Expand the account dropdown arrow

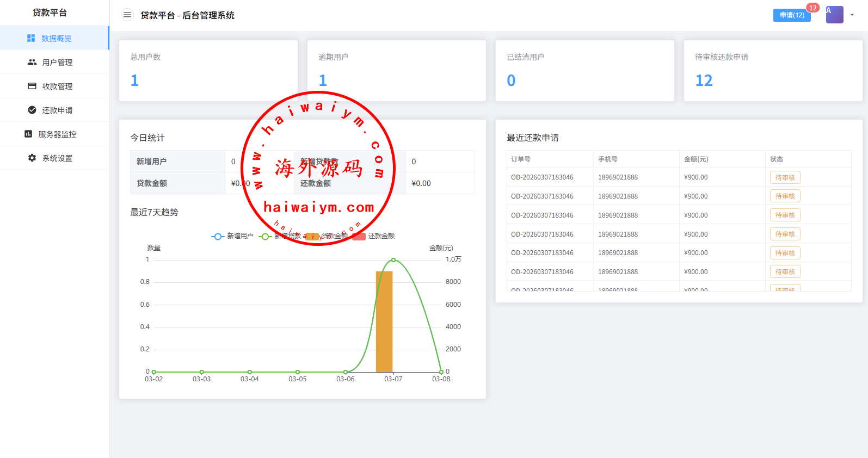(x=852, y=15)
